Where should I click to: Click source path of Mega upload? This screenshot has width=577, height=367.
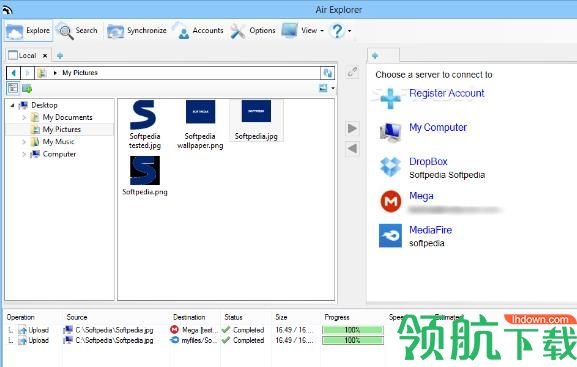[x=114, y=330]
